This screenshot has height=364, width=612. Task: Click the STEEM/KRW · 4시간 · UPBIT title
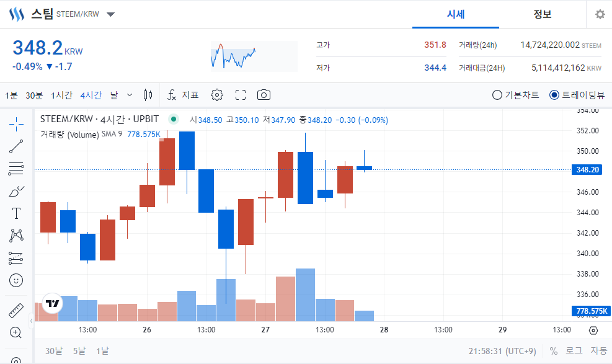[100, 119]
